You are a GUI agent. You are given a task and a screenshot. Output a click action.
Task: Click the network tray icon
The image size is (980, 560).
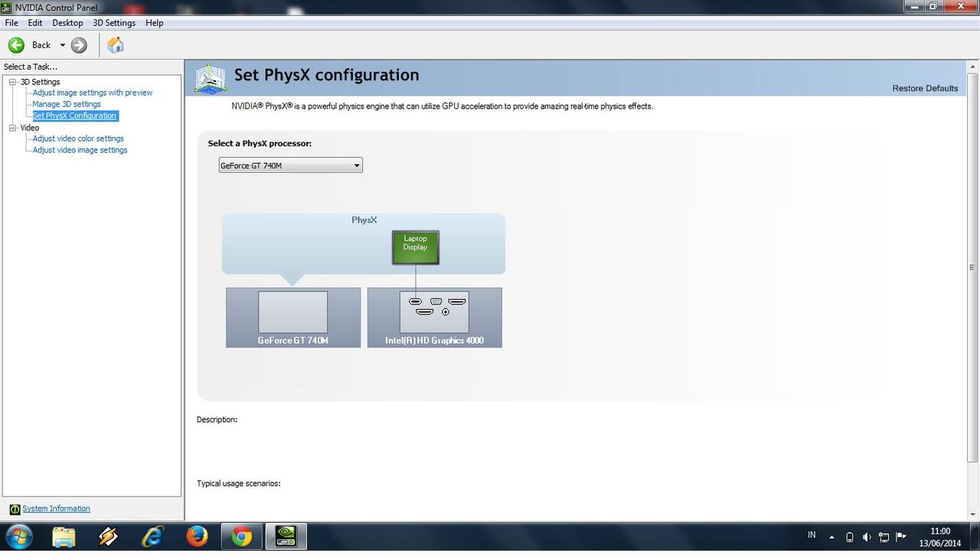[x=884, y=537]
